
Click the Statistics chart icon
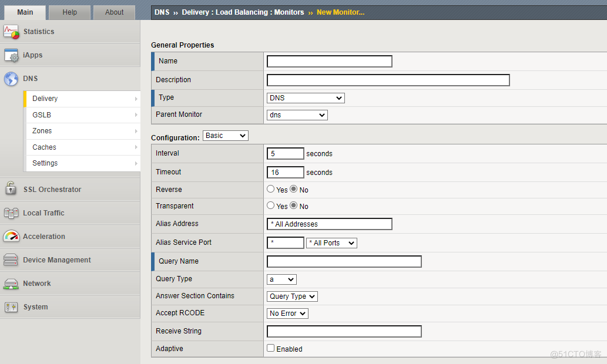click(x=11, y=32)
